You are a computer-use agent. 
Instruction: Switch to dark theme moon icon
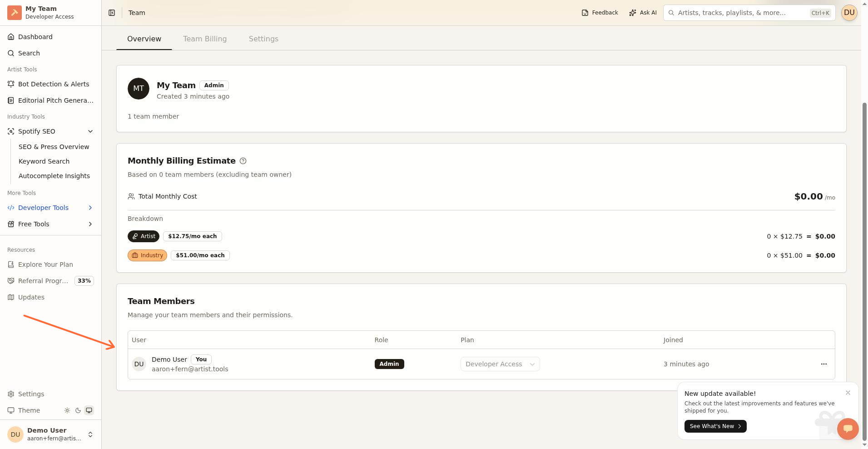click(78, 410)
